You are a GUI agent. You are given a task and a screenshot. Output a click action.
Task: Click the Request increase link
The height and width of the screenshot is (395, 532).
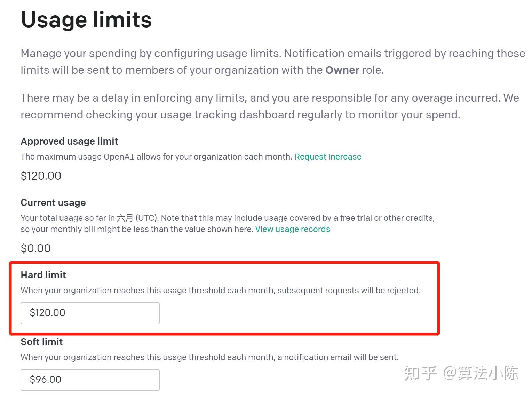coord(327,157)
